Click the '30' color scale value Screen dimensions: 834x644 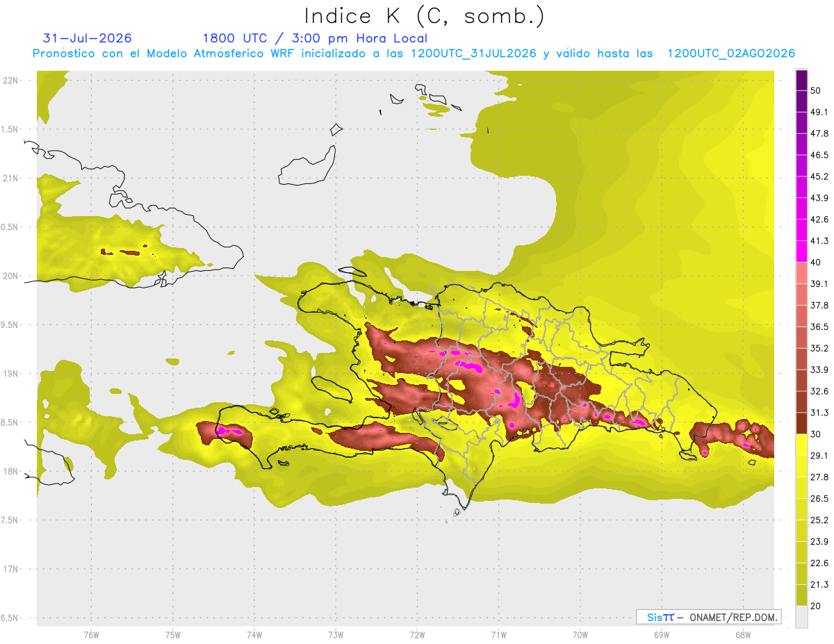[x=817, y=434]
